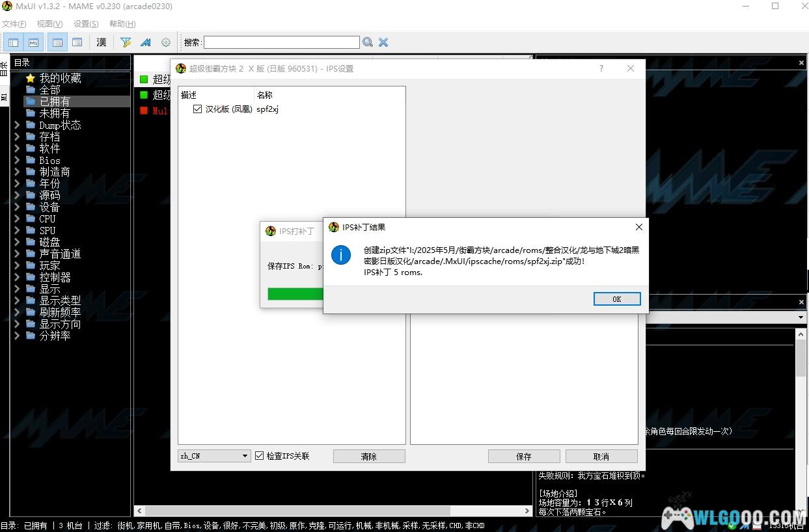Click into the 搜索 input field
The height and width of the screenshot is (532, 809).
click(x=282, y=42)
